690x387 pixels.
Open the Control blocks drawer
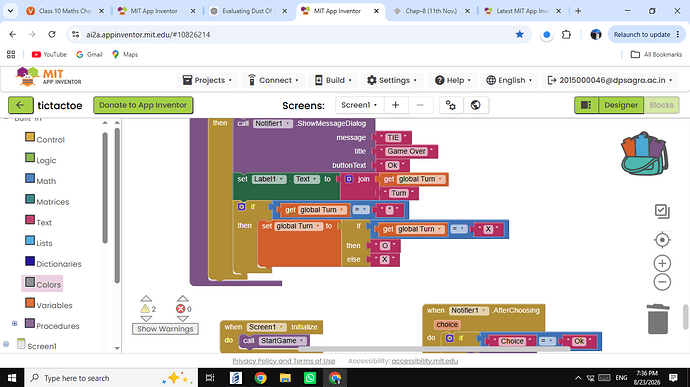tap(45, 139)
